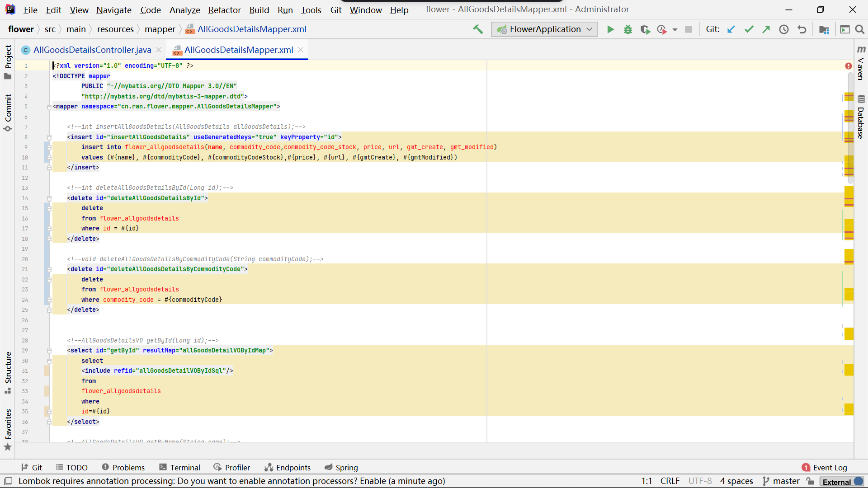Open the Problems tool window
The height and width of the screenshot is (488, 868).
tap(123, 468)
